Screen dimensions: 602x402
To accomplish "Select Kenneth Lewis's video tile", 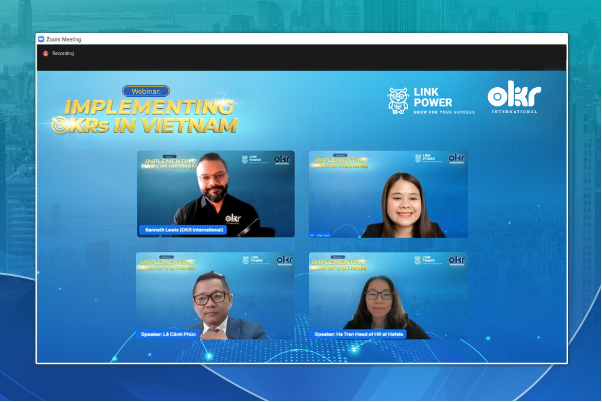I will click(x=215, y=195).
